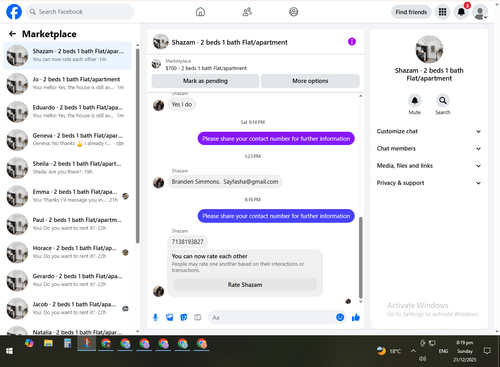Click Find friends button
The height and width of the screenshot is (367, 500).
[411, 12]
